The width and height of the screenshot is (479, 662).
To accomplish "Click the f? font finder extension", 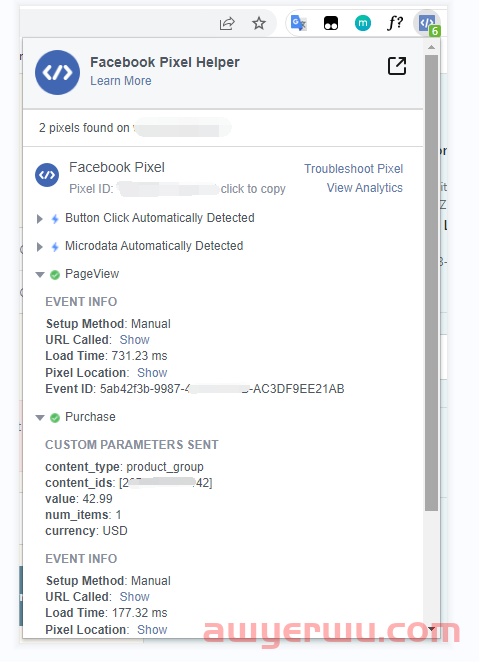I will pyautogui.click(x=395, y=23).
